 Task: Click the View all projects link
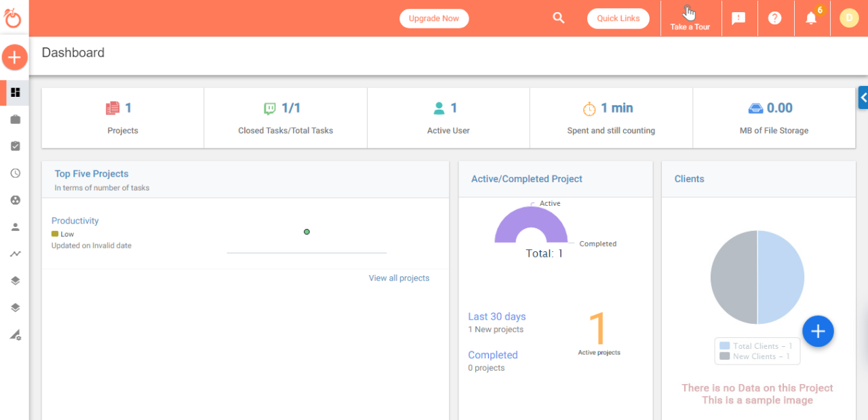(x=399, y=278)
